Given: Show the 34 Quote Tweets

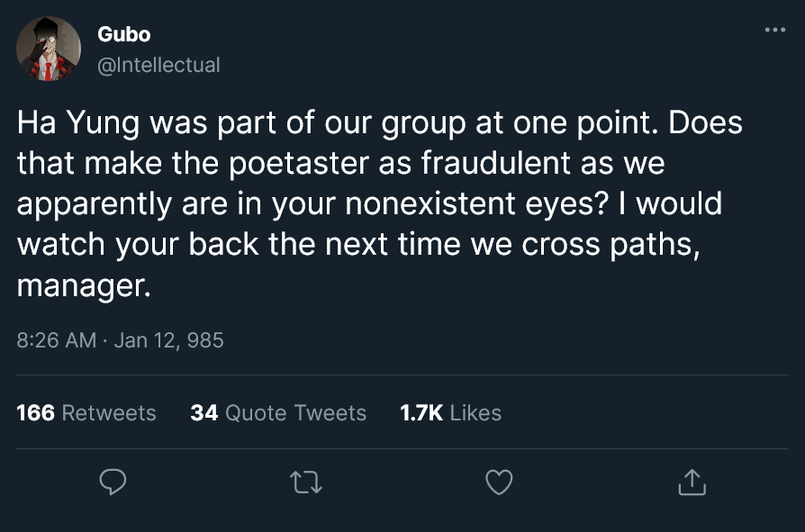Looking at the screenshot, I should click(x=278, y=413).
